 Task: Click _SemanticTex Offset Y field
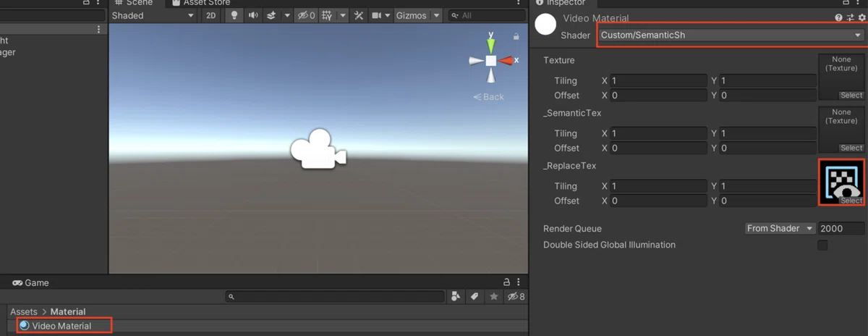click(x=767, y=148)
